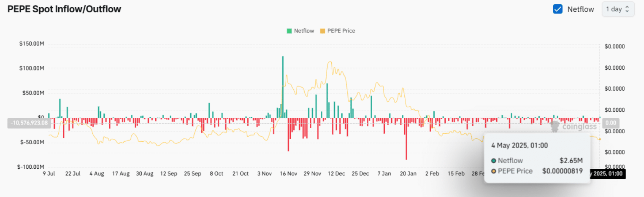Click the 30 Aug x-axis date
Screen dimensions: 644x197
[145, 173]
